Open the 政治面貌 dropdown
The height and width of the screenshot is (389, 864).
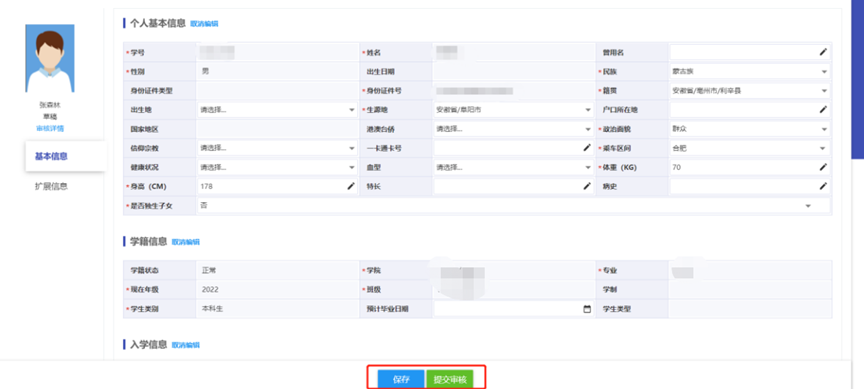[x=750, y=129]
